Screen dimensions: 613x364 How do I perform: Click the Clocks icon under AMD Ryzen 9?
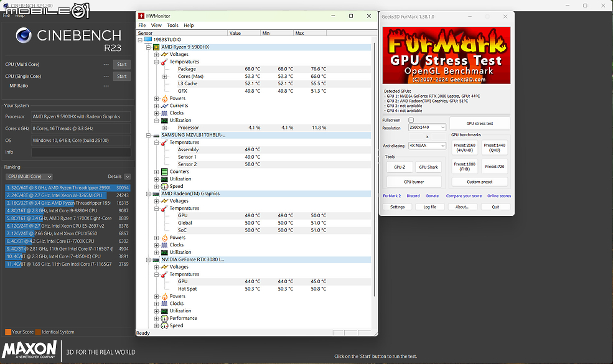coord(164,113)
